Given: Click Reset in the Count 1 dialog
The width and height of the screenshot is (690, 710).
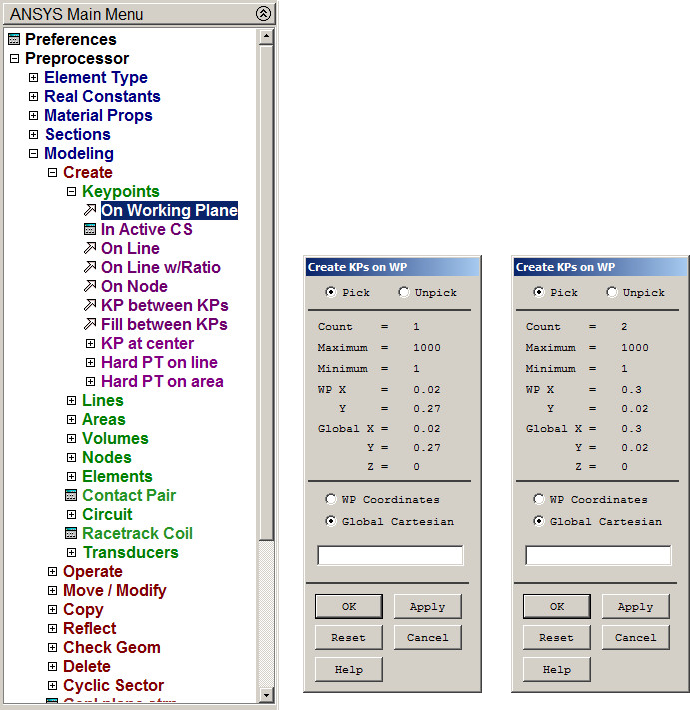Looking at the screenshot, I should (x=349, y=638).
